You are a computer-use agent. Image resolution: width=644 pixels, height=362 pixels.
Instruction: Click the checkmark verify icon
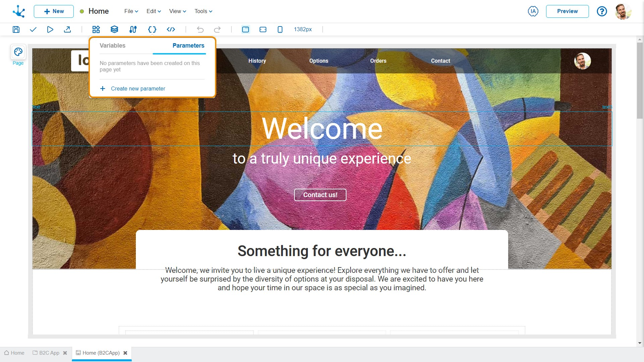pyautogui.click(x=33, y=29)
